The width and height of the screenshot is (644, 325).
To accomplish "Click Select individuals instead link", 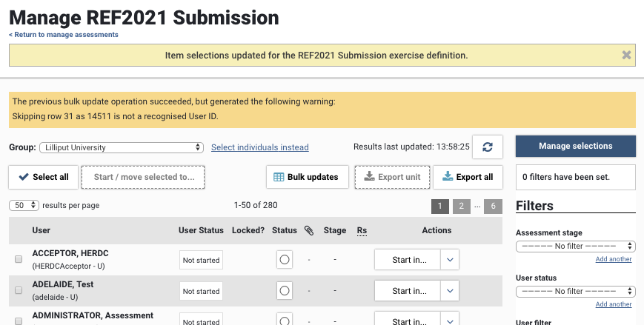I will (259, 147).
